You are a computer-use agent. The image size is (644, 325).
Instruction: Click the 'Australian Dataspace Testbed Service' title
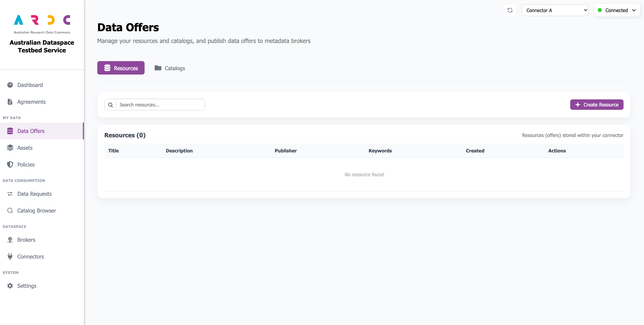42,46
